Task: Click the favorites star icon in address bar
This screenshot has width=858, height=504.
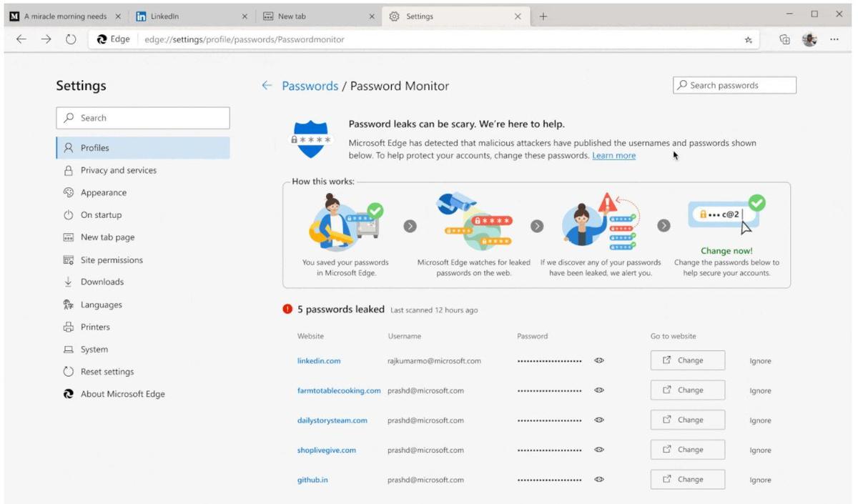Action: coord(748,40)
